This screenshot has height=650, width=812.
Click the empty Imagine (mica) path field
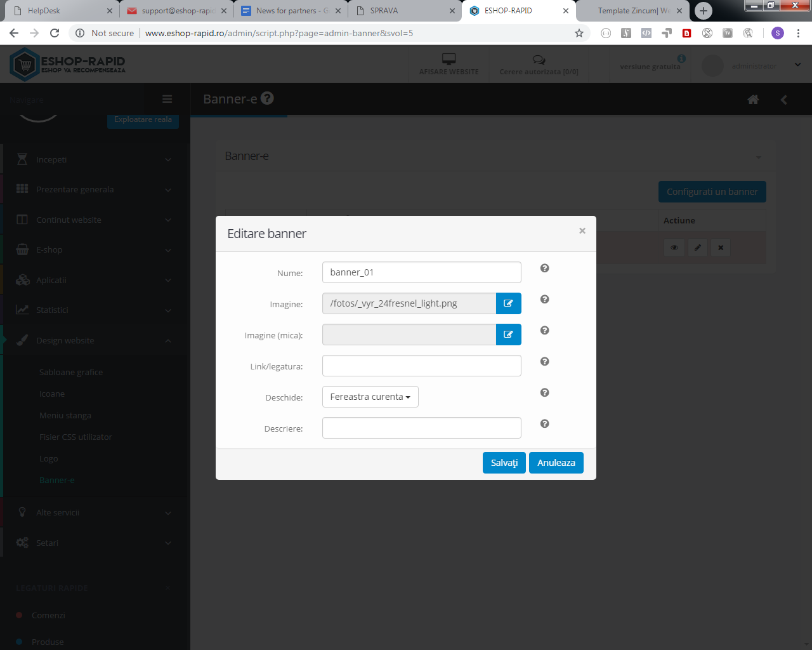(x=409, y=335)
